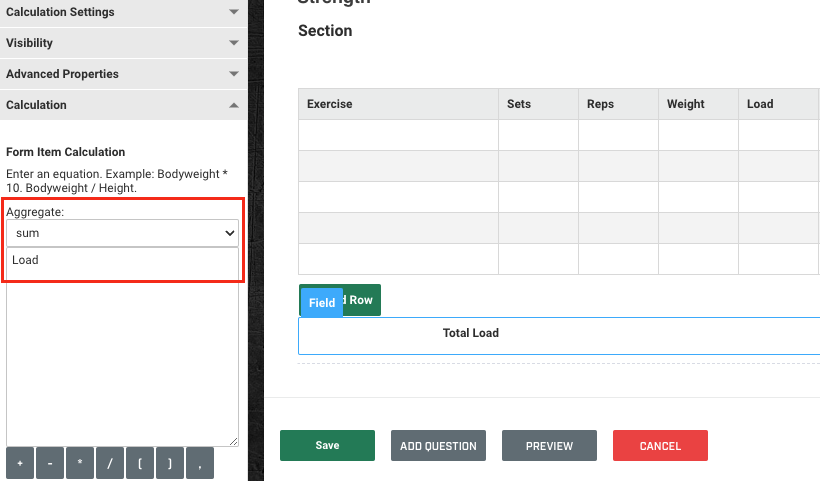This screenshot has height=481, width=820.
Task: Expand the Visibility section
Action: pos(122,43)
